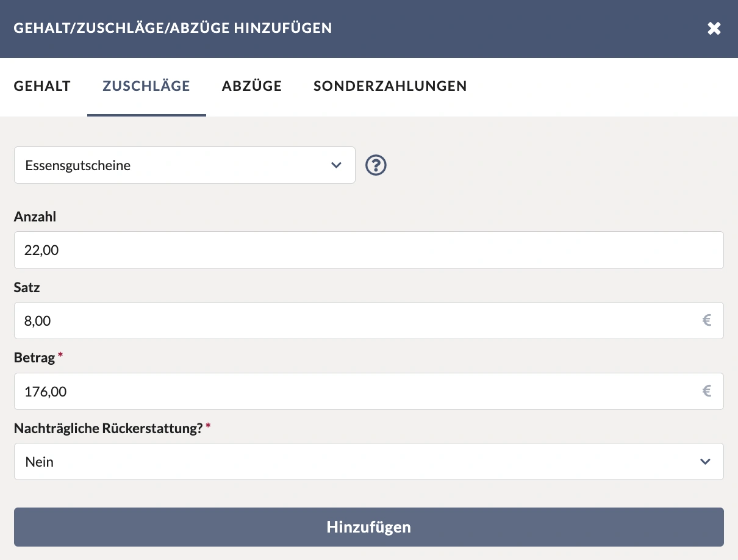
Task: Switch to the Gehalt tab
Action: [42, 86]
